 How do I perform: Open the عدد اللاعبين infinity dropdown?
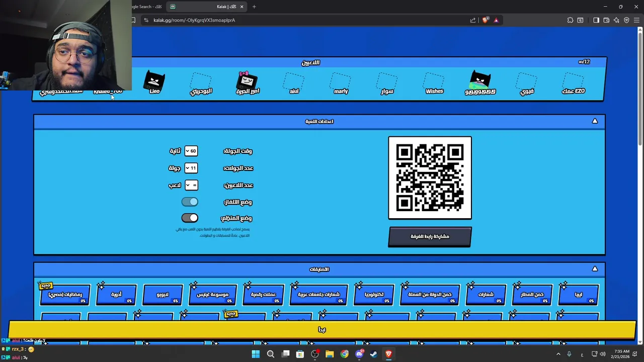click(x=191, y=185)
